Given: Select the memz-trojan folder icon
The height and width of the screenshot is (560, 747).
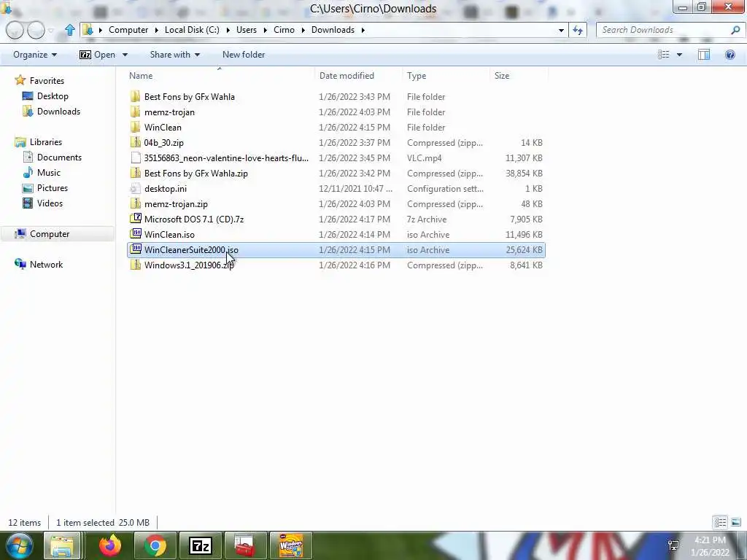Looking at the screenshot, I should point(135,112).
